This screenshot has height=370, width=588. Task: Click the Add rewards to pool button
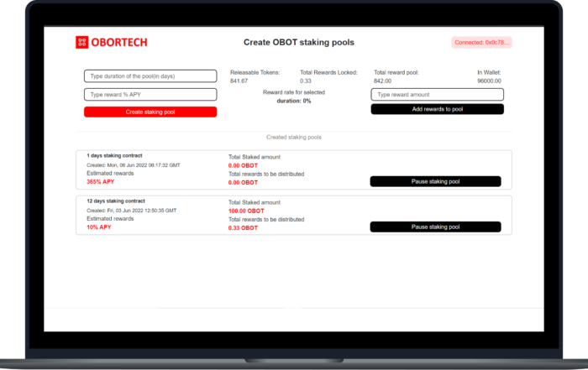[438, 109]
